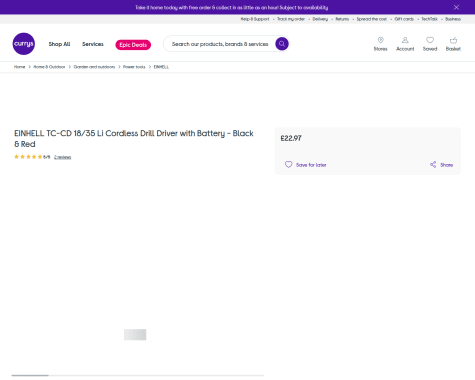475x380 pixels.
Task: Click the loading image placeholder
Action: [135, 335]
